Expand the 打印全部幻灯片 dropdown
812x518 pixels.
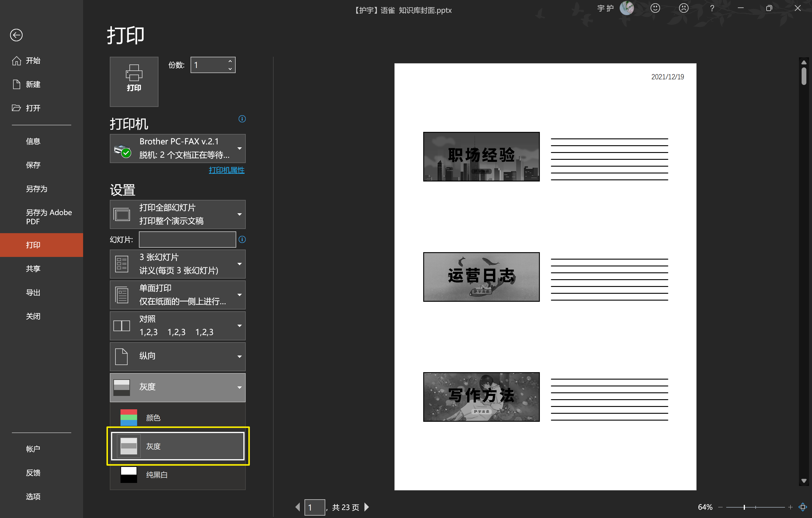[178, 214]
